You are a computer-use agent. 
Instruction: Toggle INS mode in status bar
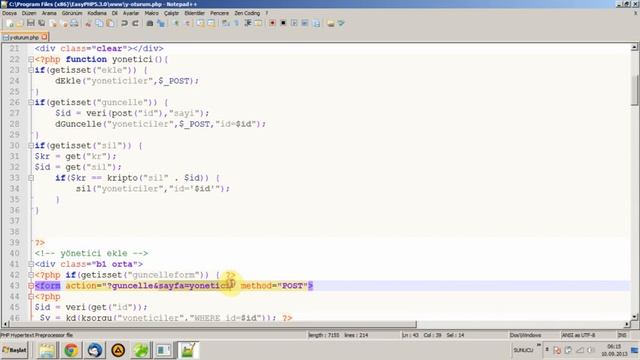(622, 335)
